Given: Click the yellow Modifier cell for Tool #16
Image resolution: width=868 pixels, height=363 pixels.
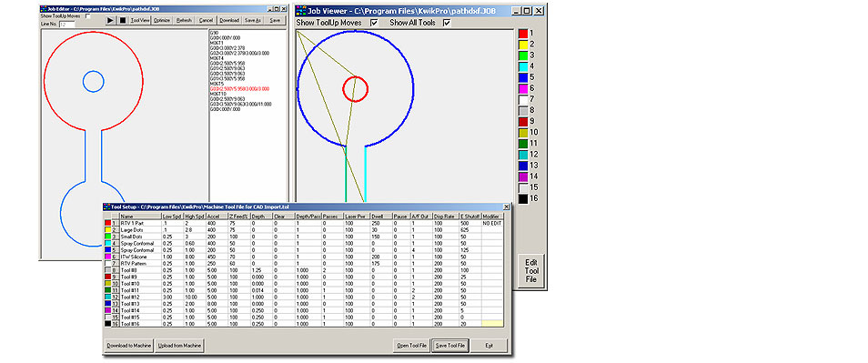Looking at the screenshot, I should point(491,324).
